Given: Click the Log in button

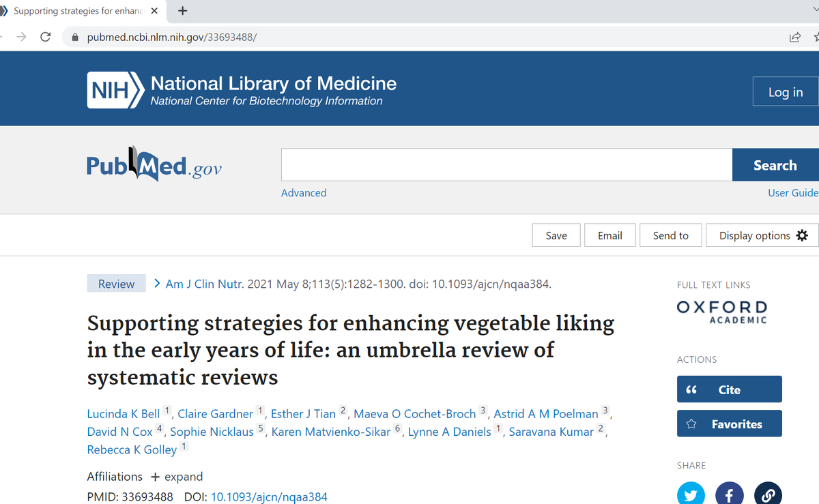Looking at the screenshot, I should [x=786, y=91].
